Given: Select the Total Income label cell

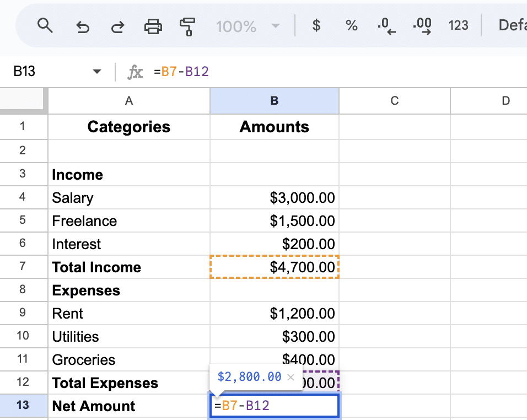Looking at the screenshot, I should tap(129, 267).
